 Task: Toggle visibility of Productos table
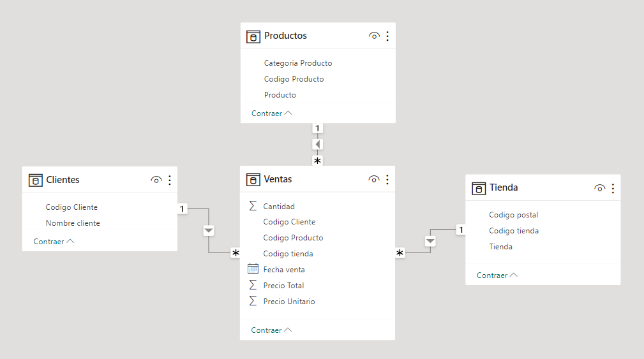375,36
